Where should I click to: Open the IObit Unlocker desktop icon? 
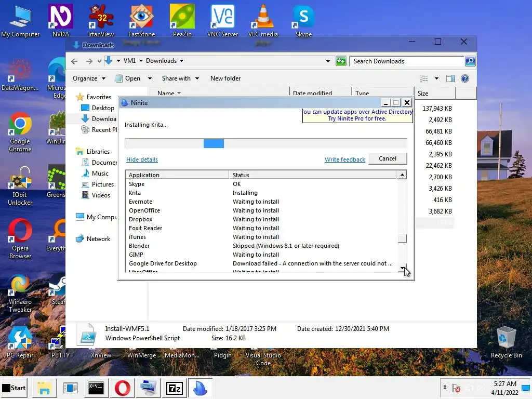tap(20, 186)
